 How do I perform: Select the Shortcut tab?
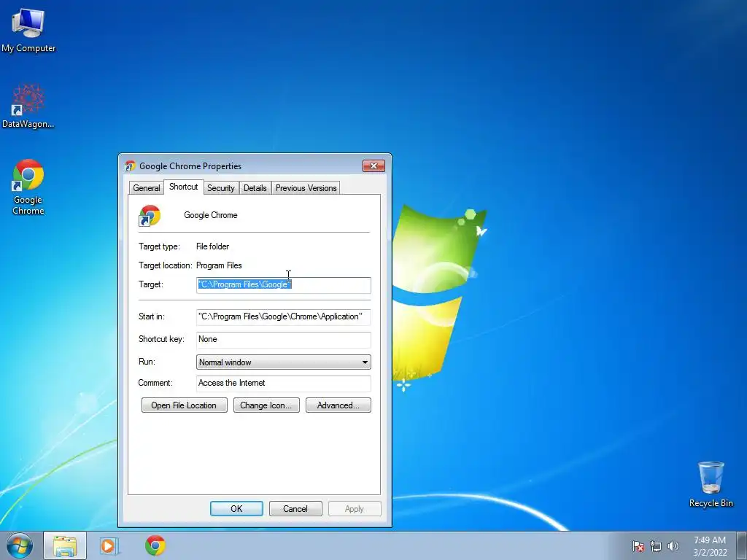coord(183,187)
